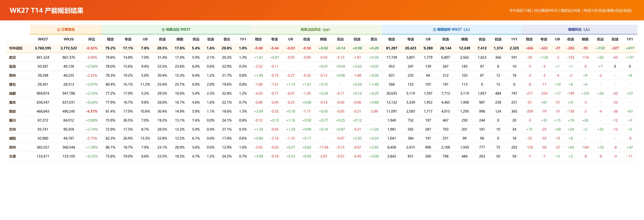Select 重庆's 稳定 scale target 13,132

coord(392,102)
